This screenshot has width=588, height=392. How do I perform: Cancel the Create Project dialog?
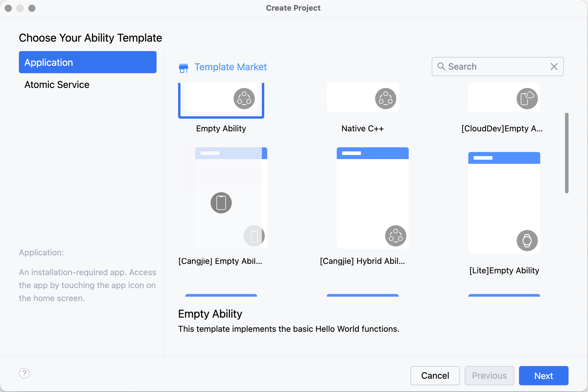tap(435, 375)
